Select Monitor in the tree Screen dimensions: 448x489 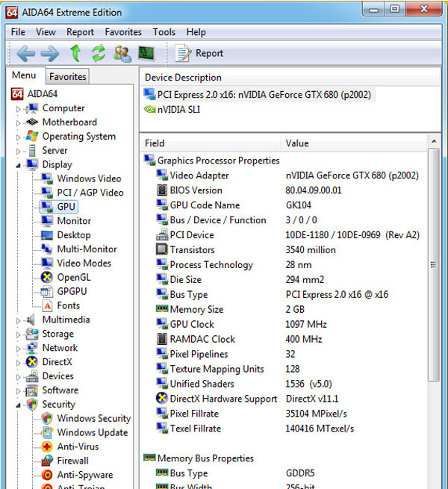[x=74, y=221]
